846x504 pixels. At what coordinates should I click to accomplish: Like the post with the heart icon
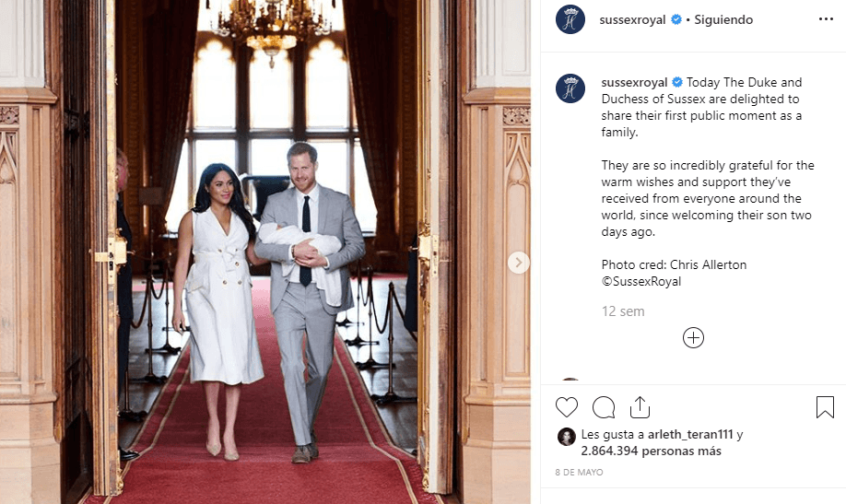567,407
